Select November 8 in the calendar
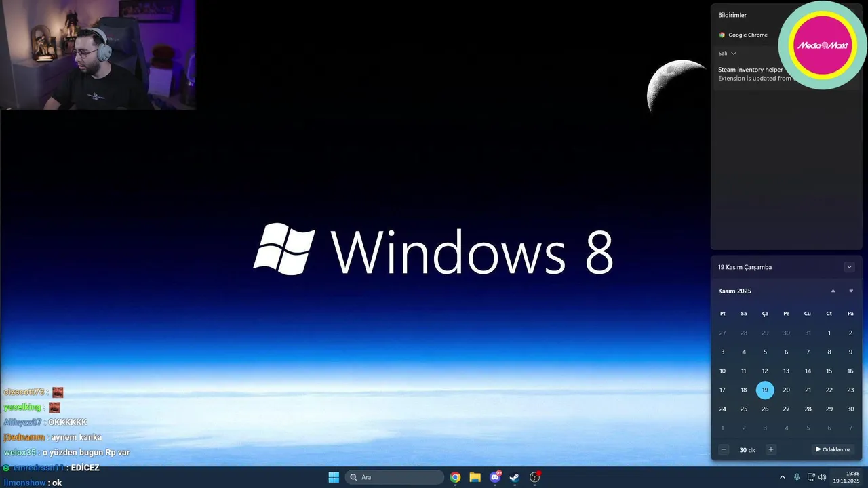Viewport: 868px width, 488px height. [x=829, y=352]
